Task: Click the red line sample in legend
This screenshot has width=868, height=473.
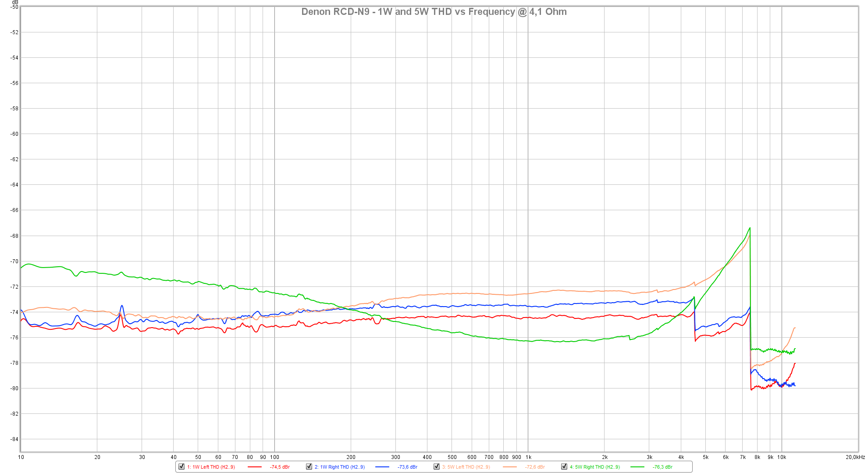Action: [255, 467]
